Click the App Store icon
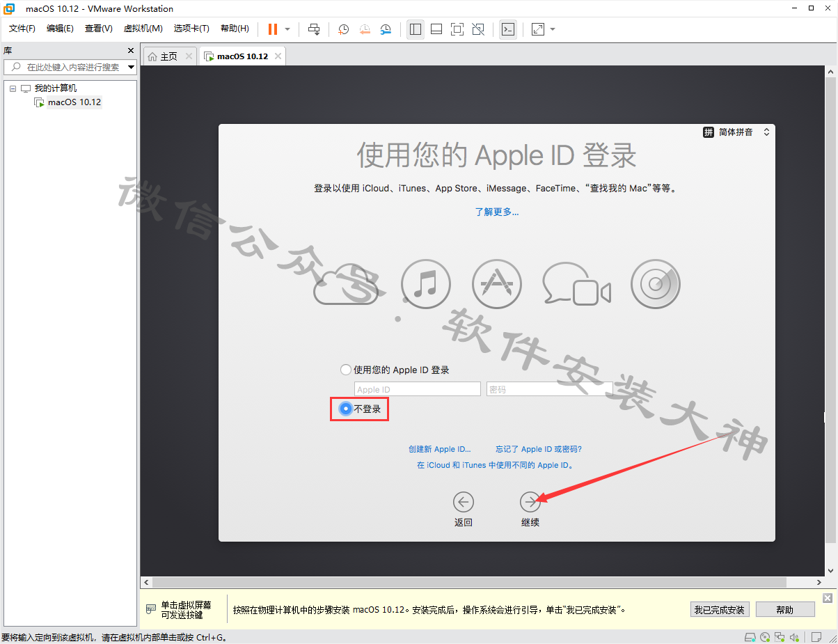This screenshot has width=838, height=644. (x=497, y=284)
